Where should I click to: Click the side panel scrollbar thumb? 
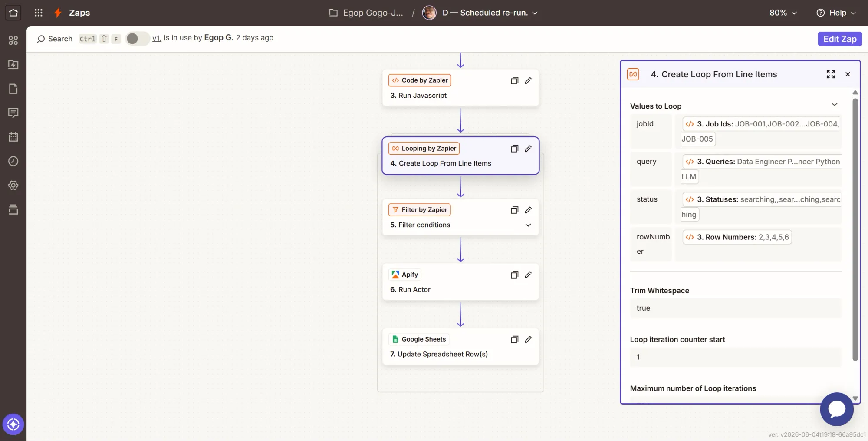click(x=855, y=230)
